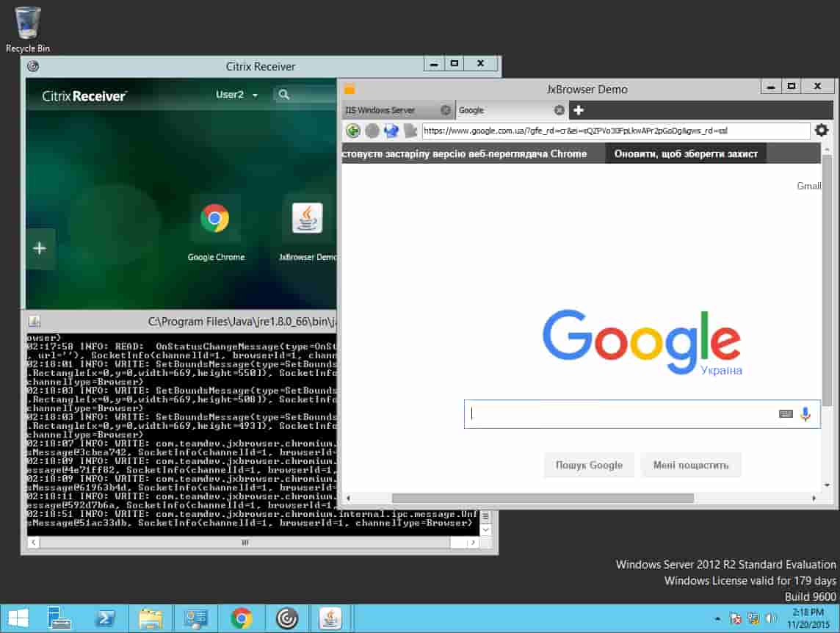Minimize the Citrix Receiver window

coord(434,64)
